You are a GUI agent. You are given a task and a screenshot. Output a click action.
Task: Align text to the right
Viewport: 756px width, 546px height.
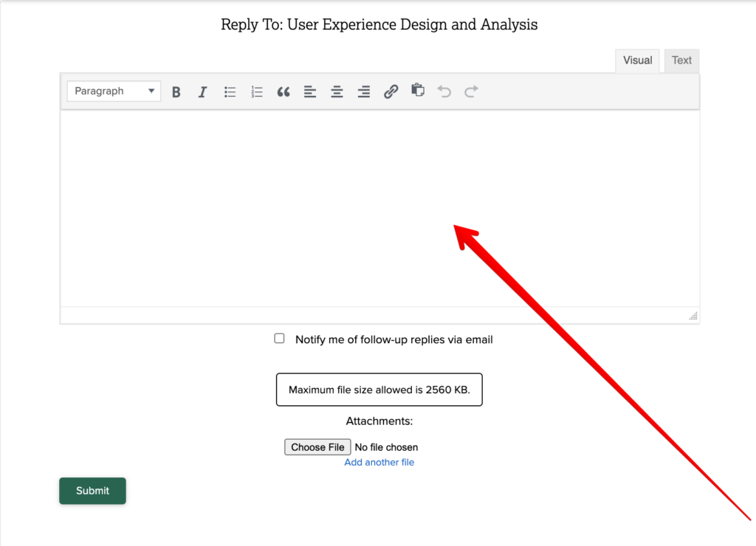[363, 91]
